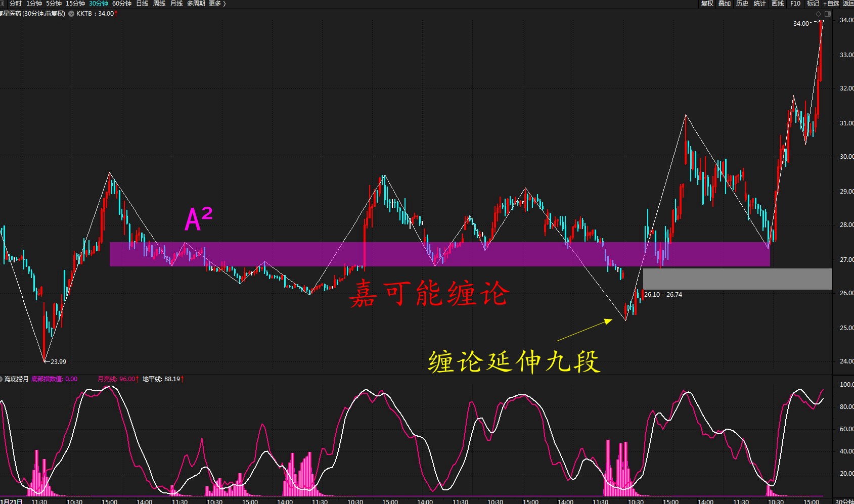Click the KKTB : 34.00 indicator label
This screenshot has width=854, height=504.
[x=96, y=14]
